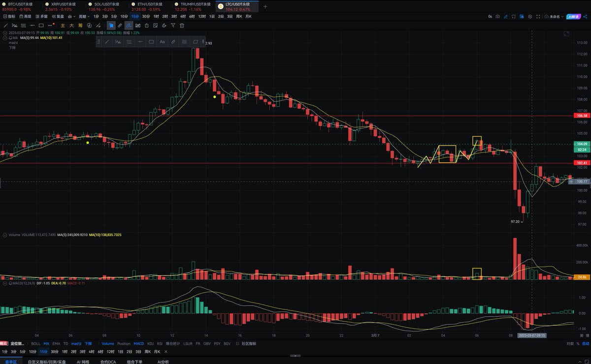
Task: Toggle EMA indicator in bottom bar
Action: [56, 343]
